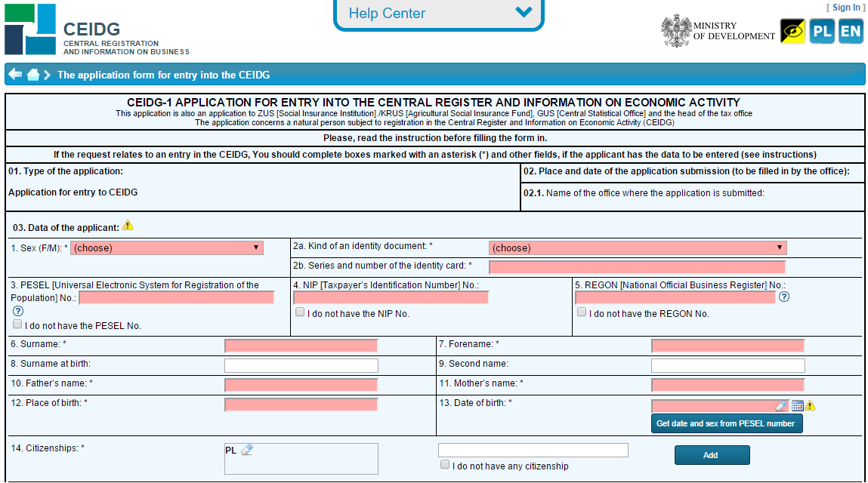The width and height of the screenshot is (868, 483).
Task: Expand the Help Center panel
Action: coord(439,14)
